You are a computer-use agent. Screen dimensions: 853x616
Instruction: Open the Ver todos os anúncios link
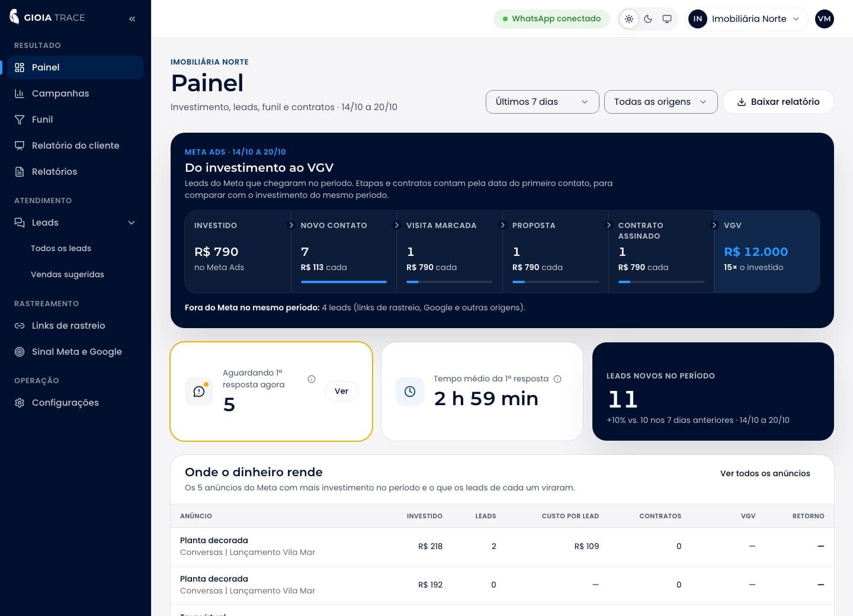coord(765,473)
